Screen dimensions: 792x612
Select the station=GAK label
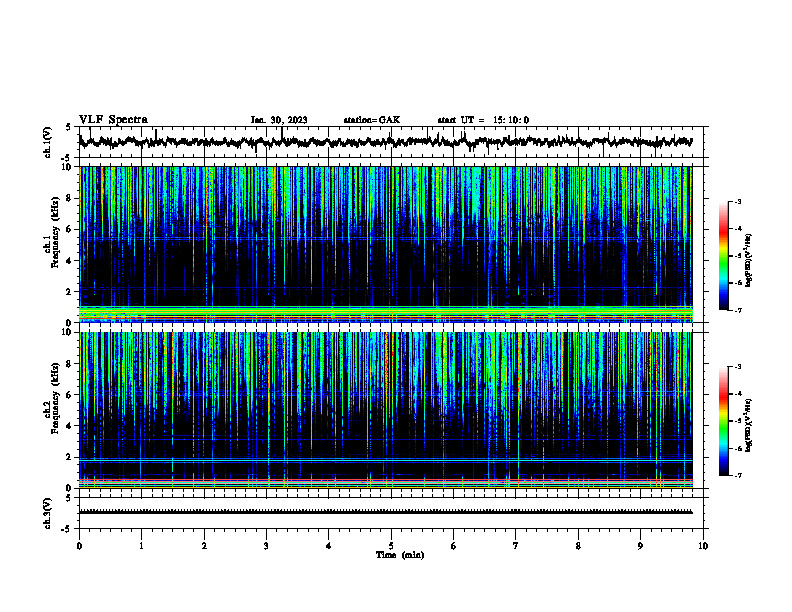(x=372, y=120)
